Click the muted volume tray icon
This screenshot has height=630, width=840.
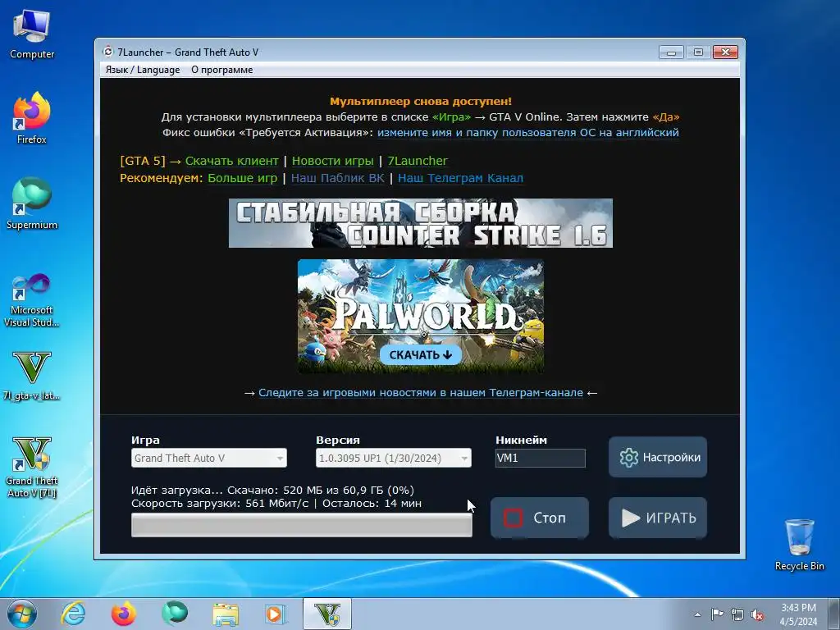757,615
